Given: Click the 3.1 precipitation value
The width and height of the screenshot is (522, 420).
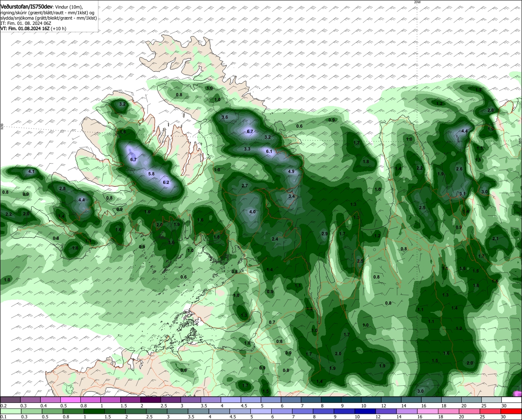Looking at the screenshot, I should (462, 194).
